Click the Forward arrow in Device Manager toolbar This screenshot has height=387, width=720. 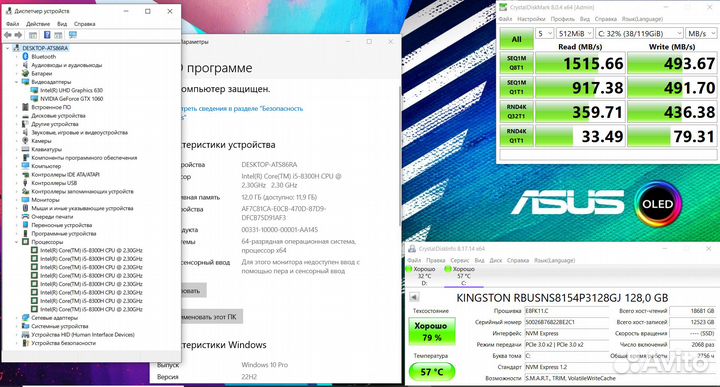coord(18,35)
